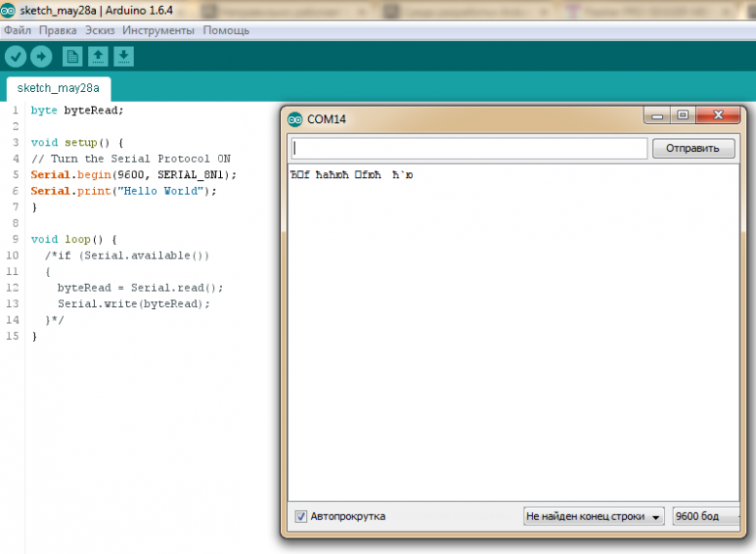Click the Arduino logo in COM14 title bar

click(x=295, y=119)
